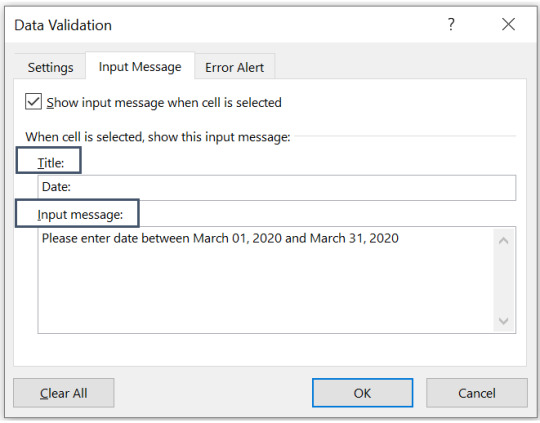The image size is (540, 423).
Task: Select the Input Message tab
Action: click(140, 66)
